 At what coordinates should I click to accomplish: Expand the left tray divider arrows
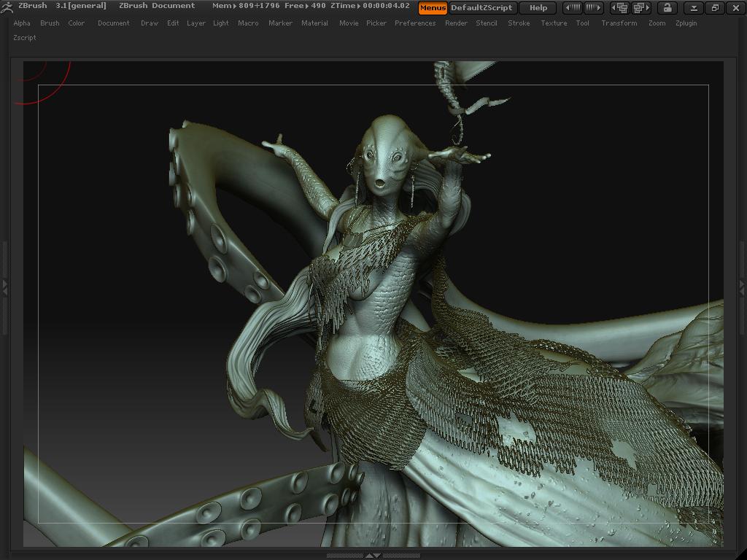click(x=4, y=288)
